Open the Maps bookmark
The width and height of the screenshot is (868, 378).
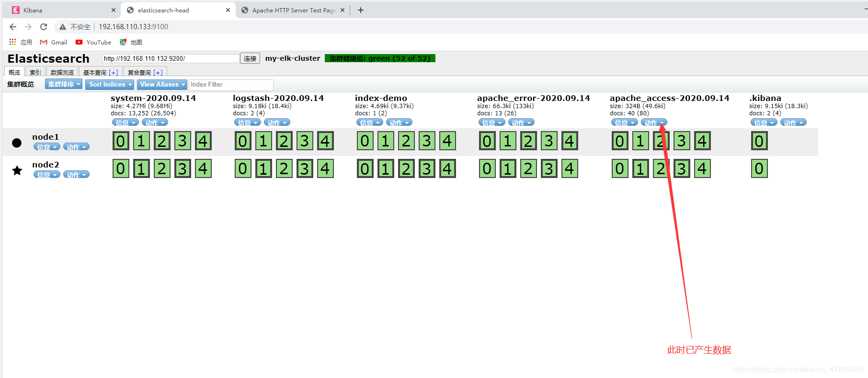pyautogui.click(x=131, y=42)
